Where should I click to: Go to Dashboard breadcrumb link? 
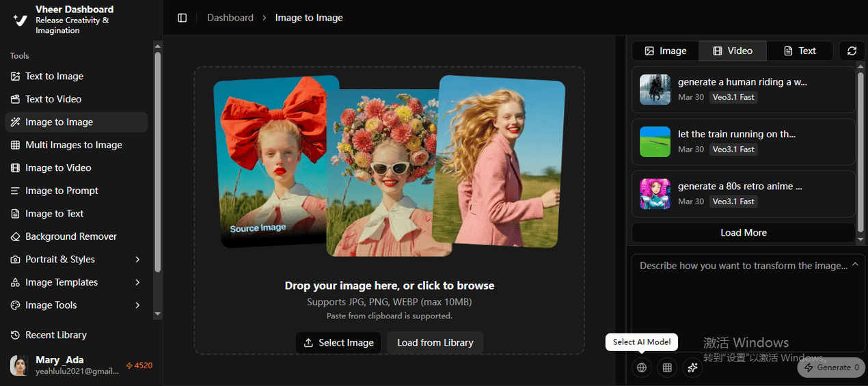pyautogui.click(x=230, y=18)
